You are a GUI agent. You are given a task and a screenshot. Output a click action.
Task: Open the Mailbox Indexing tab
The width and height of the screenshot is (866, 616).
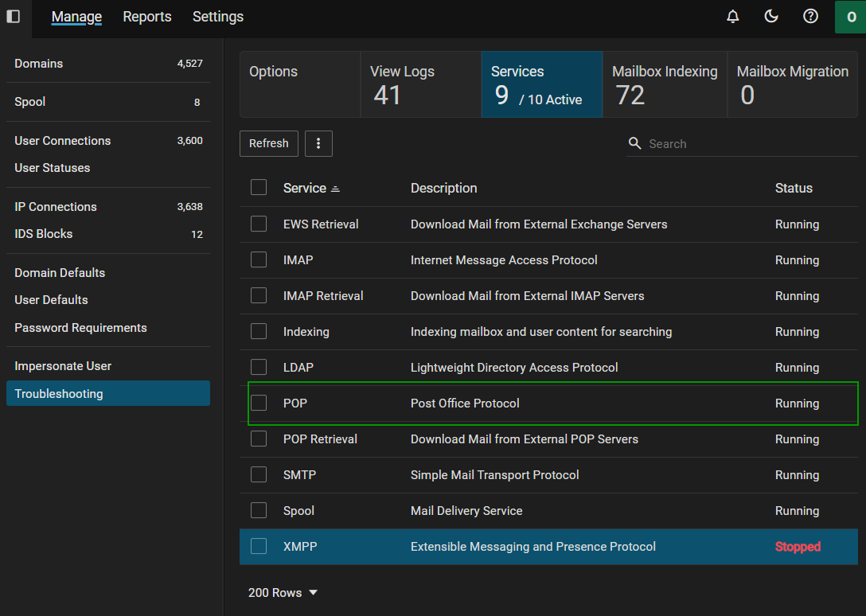click(664, 84)
